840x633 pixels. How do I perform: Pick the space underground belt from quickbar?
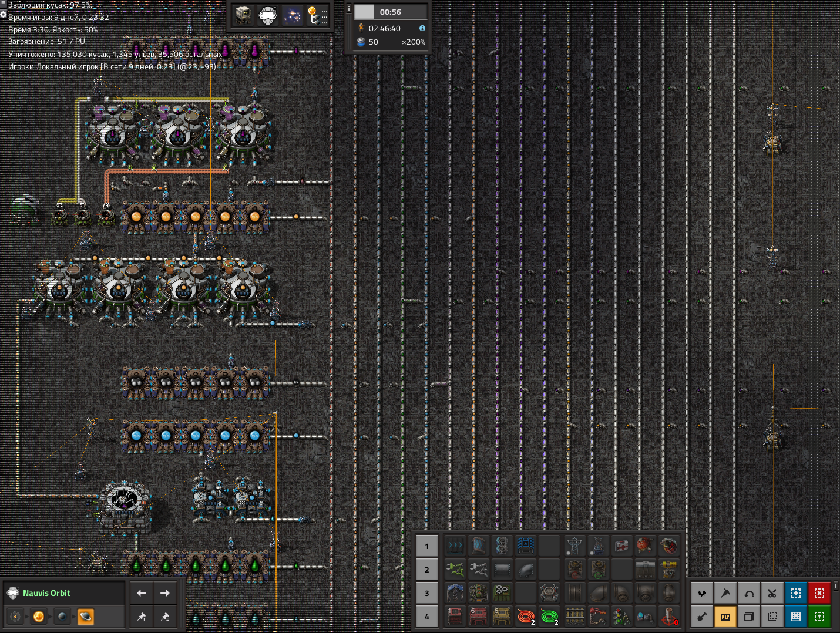click(478, 546)
